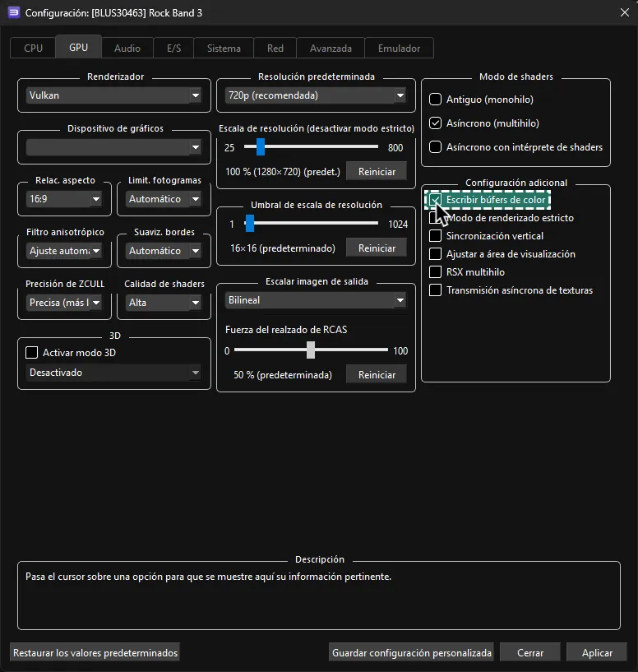
Task: Open the Avanzada tab
Action: click(331, 48)
